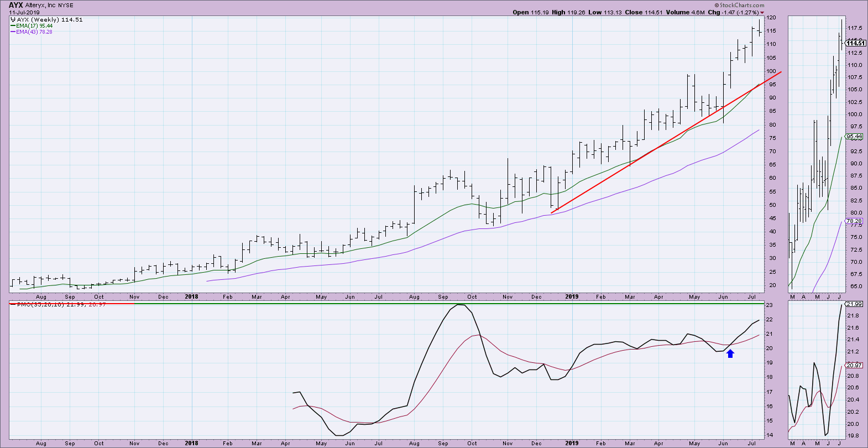Screen dimensions: 868x448
Task: Select the 21.6 label on the thumbnail PMO axis
Action: click(853, 328)
